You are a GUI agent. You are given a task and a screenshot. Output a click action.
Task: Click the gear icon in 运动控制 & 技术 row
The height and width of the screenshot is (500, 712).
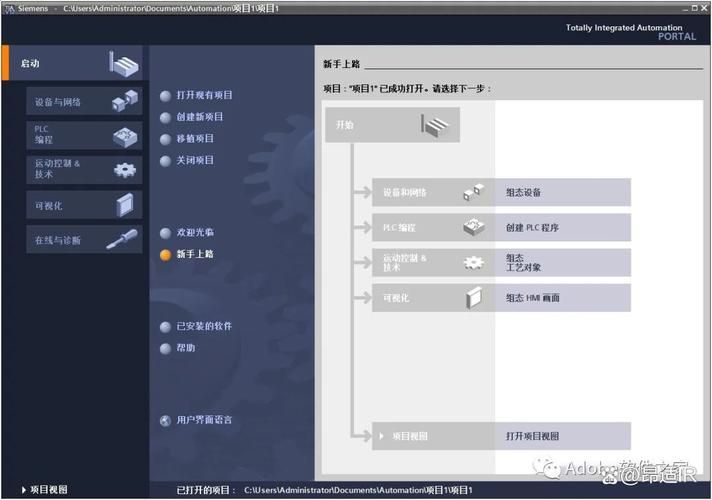[x=474, y=262]
